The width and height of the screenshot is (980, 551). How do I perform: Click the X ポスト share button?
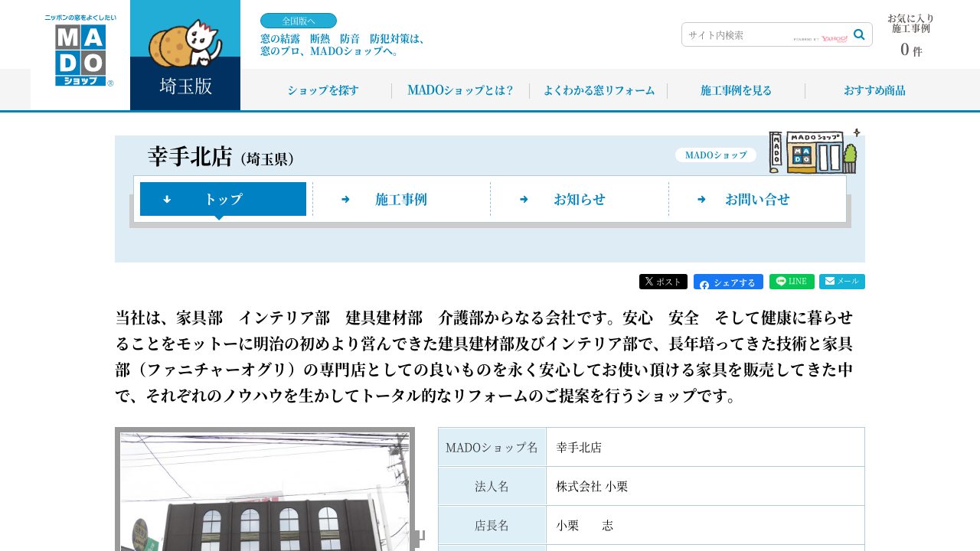pos(663,282)
